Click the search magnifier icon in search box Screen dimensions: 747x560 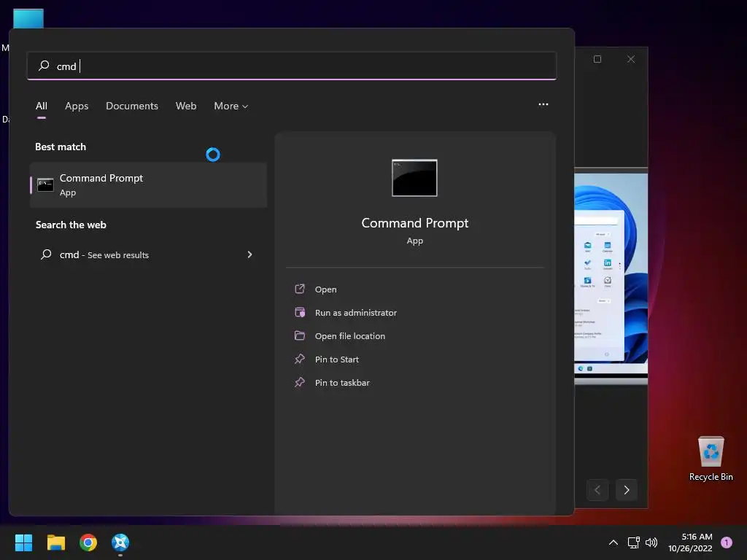tap(44, 66)
